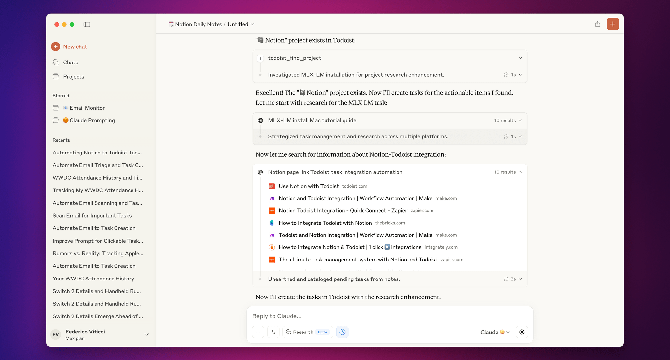Image resolution: width=670 pixels, height=360 pixels.
Task: Toggle the blue extended thinking button
Action: tap(342, 332)
